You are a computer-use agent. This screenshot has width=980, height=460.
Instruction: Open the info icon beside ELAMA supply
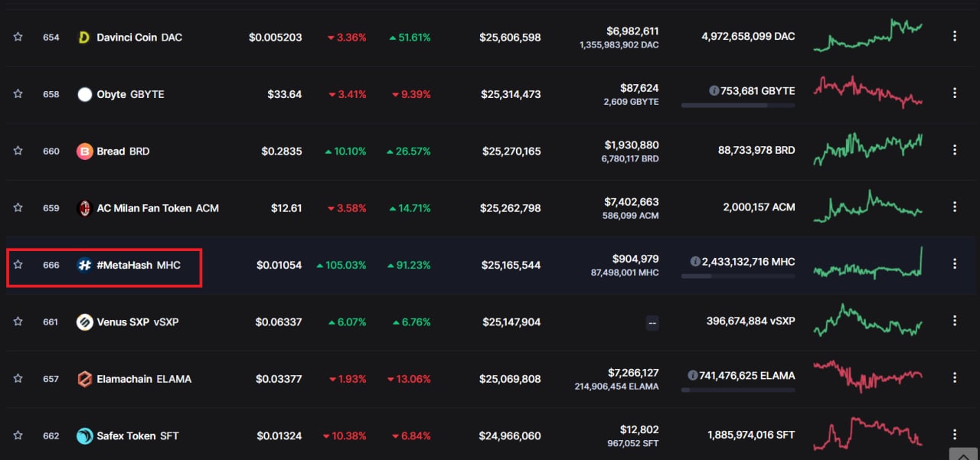[x=692, y=375]
